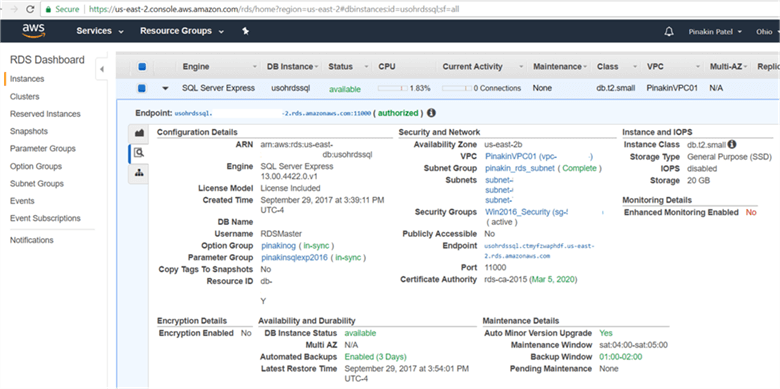Open Notifications in the sidebar
This screenshot has height=389, width=780.
pyautogui.click(x=31, y=240)
